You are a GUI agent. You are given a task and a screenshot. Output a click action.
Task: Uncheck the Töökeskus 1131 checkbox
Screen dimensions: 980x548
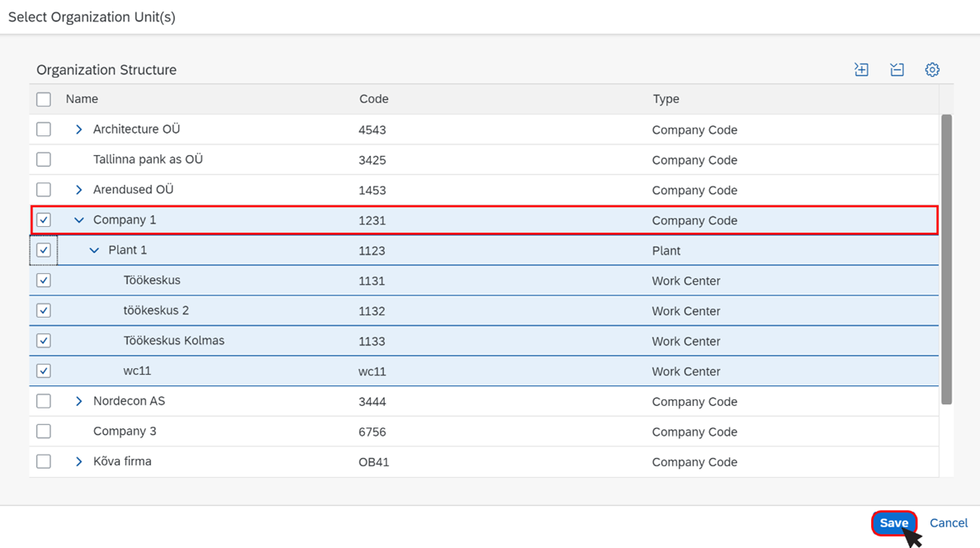tap(44, 280)
